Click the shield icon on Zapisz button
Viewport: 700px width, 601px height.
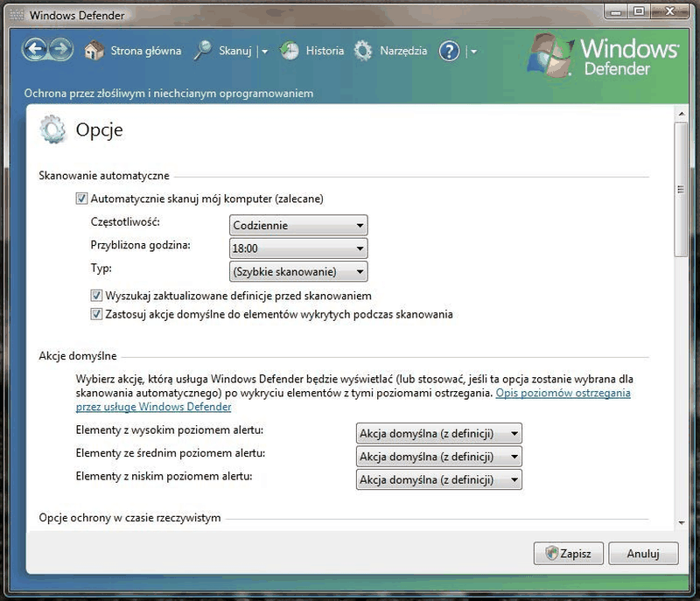552,553
